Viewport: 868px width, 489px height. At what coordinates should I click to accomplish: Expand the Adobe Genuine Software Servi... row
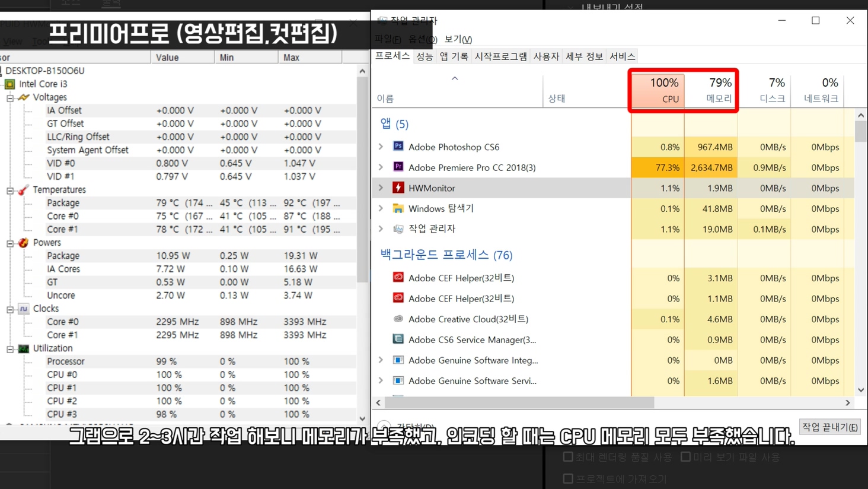[381, 380]
